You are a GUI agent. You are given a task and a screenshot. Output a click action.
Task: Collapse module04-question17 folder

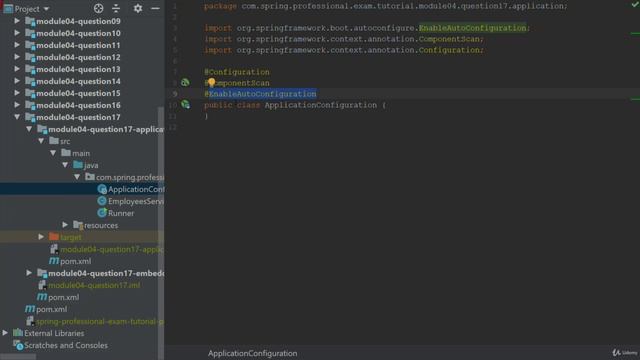pyautogui.click(x=17, y=117)
